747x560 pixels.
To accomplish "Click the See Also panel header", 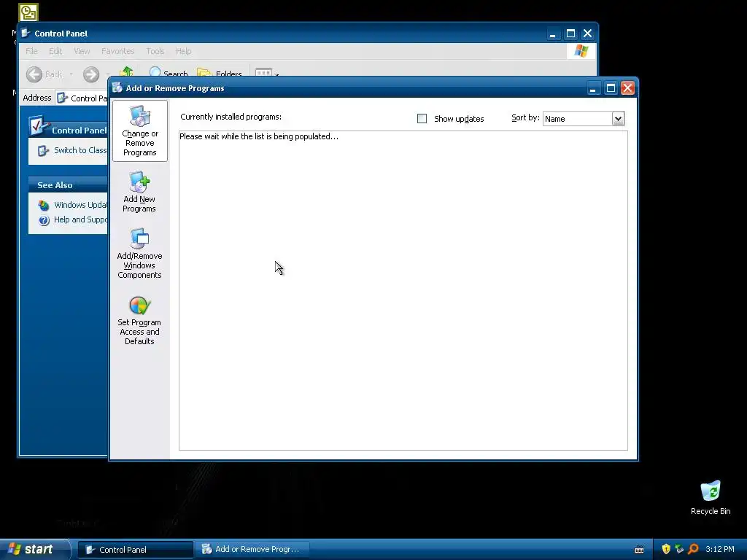I will pos(68,184).
